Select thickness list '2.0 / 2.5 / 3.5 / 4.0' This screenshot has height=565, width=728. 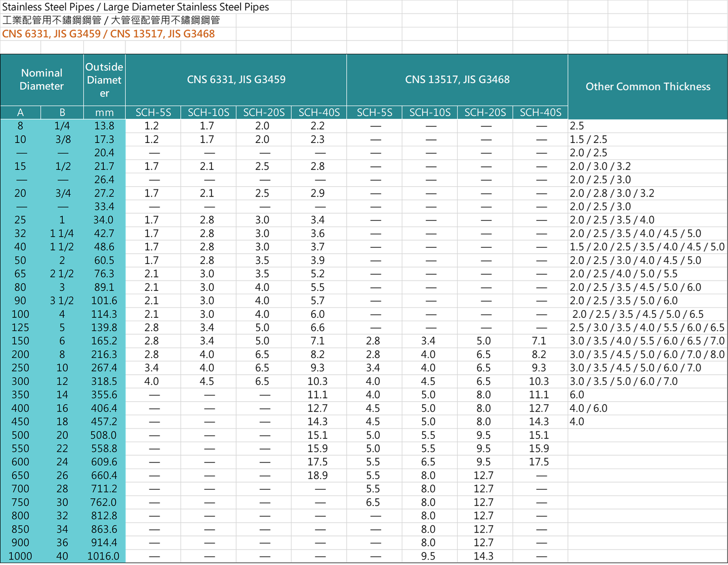click(x=612, y=220)
